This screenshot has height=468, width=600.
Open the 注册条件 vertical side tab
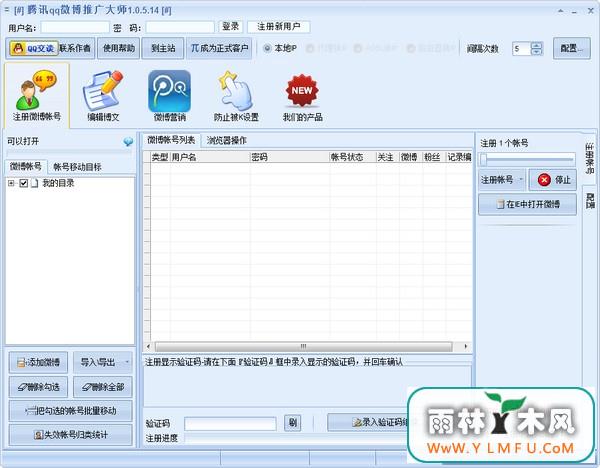pos(590,158)
